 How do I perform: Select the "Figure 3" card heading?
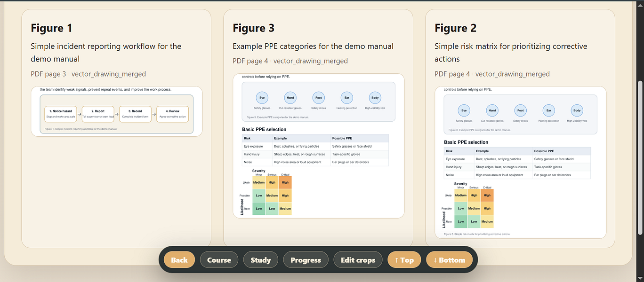point(253,28)
